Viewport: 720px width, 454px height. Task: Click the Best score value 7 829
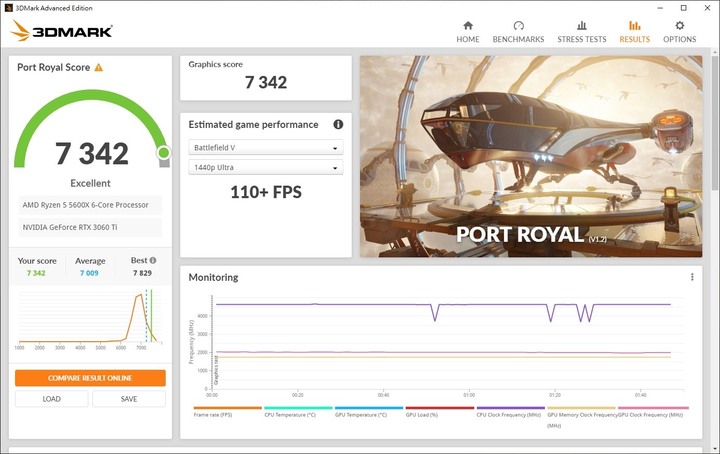pos(142,273)
